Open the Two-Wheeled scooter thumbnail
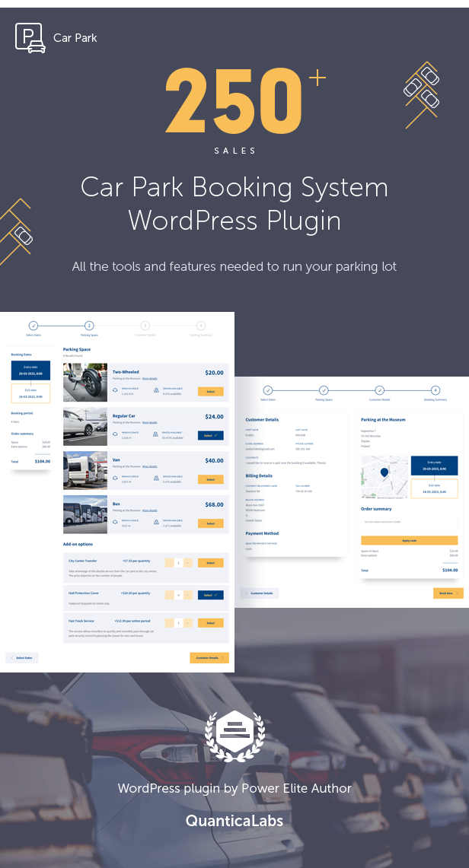469x868 pixels. (85, 383)
